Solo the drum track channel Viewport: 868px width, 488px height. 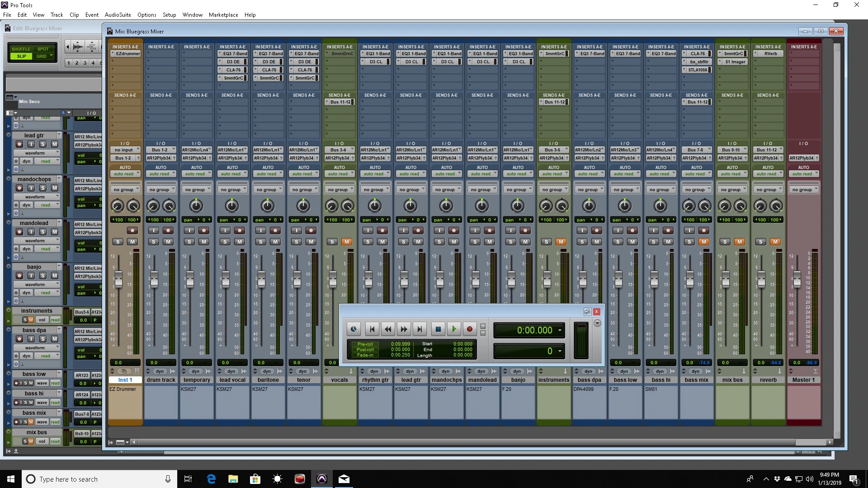tap(154, 242)
